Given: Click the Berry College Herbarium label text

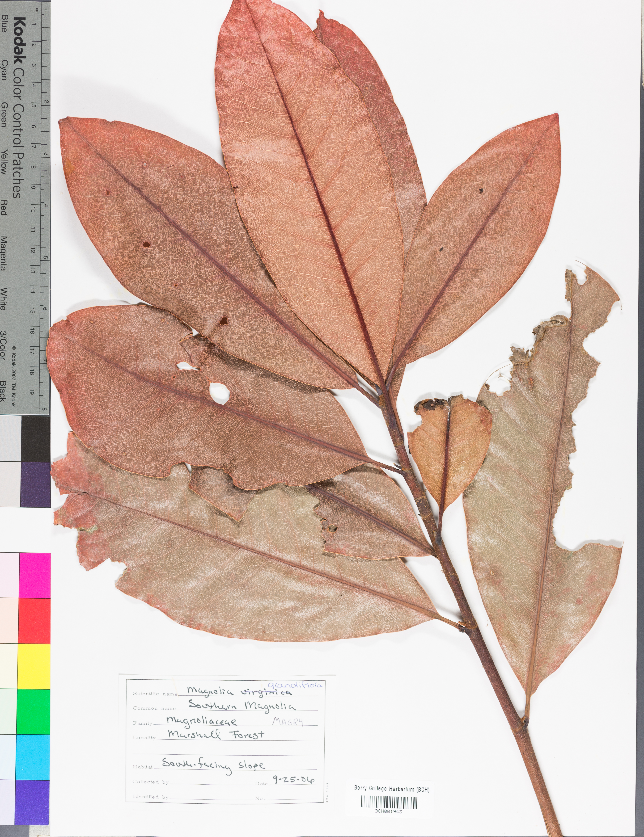Looking at the screenshot, I should tap(391, 789).
